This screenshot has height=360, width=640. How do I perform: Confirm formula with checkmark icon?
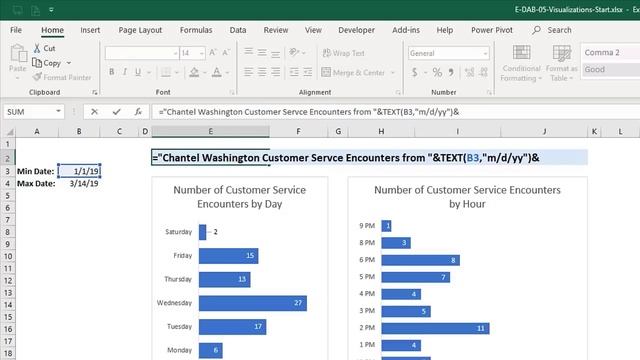pos(117,112)
